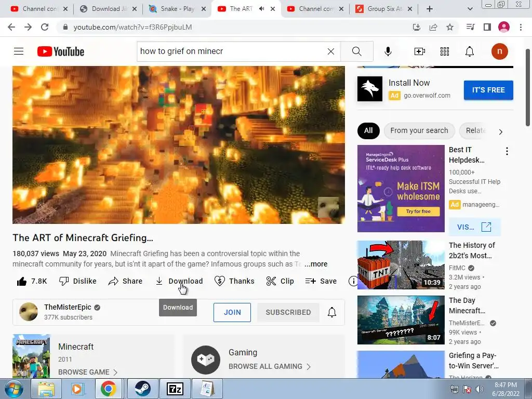This screenshot has width=532, height=399.
Task: Open The Day Minecraft video thumbnail
Action: point(401,320)
